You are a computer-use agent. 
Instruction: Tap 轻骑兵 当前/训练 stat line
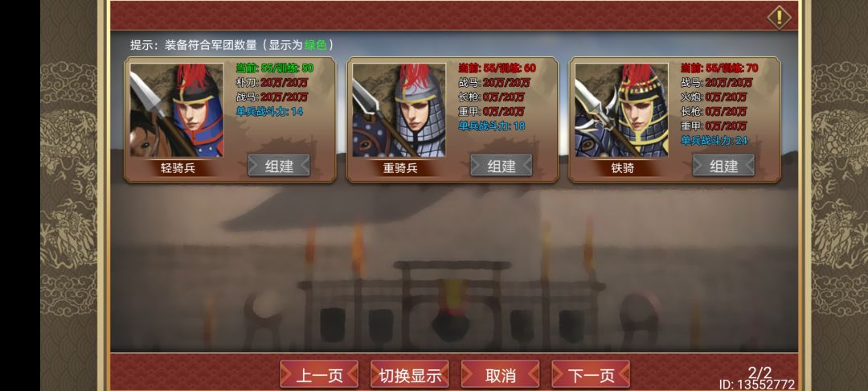tap(275, 68)
